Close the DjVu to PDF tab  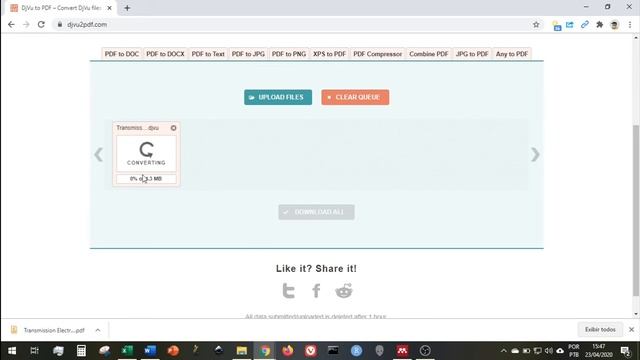coord(109,8)
